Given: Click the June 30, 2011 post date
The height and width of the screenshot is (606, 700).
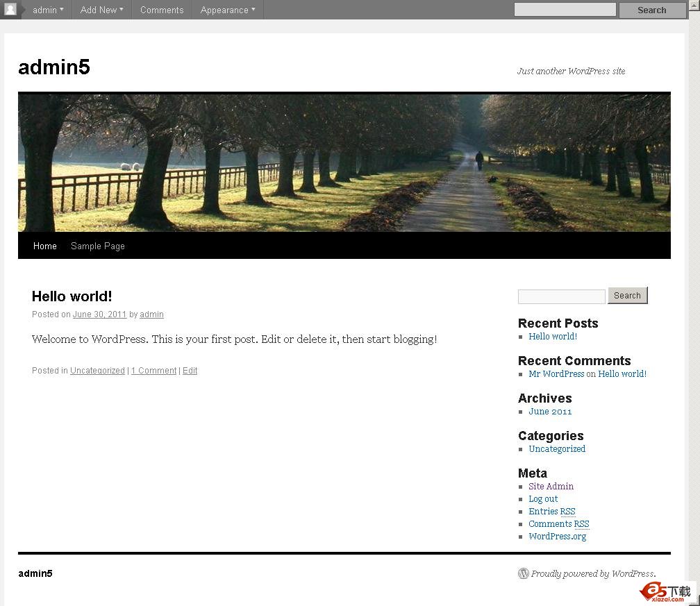Looking at the screenshot, I should click(99, 314).
